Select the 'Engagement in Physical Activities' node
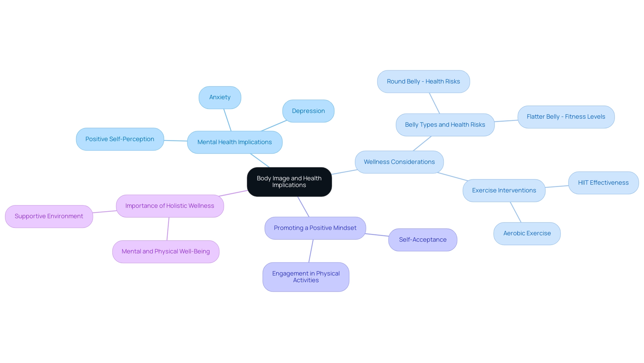 point(307,276)
